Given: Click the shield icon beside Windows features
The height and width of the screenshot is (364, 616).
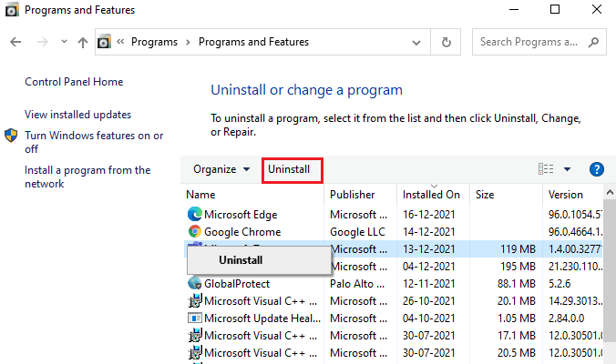Looking at the screenshot, I should [x=11, y=136].
